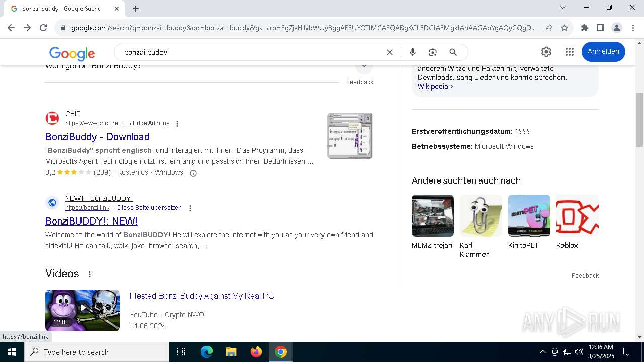This screenshot has width=644, height=362.
Task: Start voice search with the microphone
Action: point(413,52)
